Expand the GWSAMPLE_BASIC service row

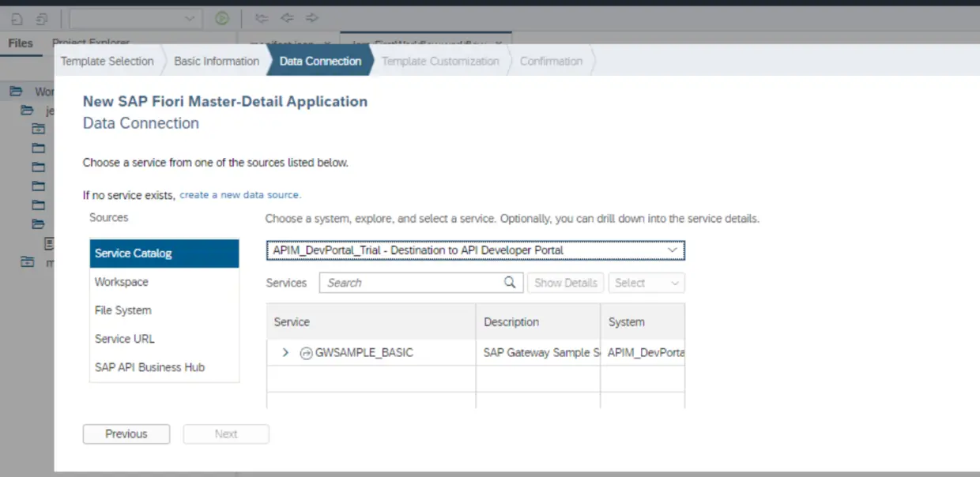285,353
